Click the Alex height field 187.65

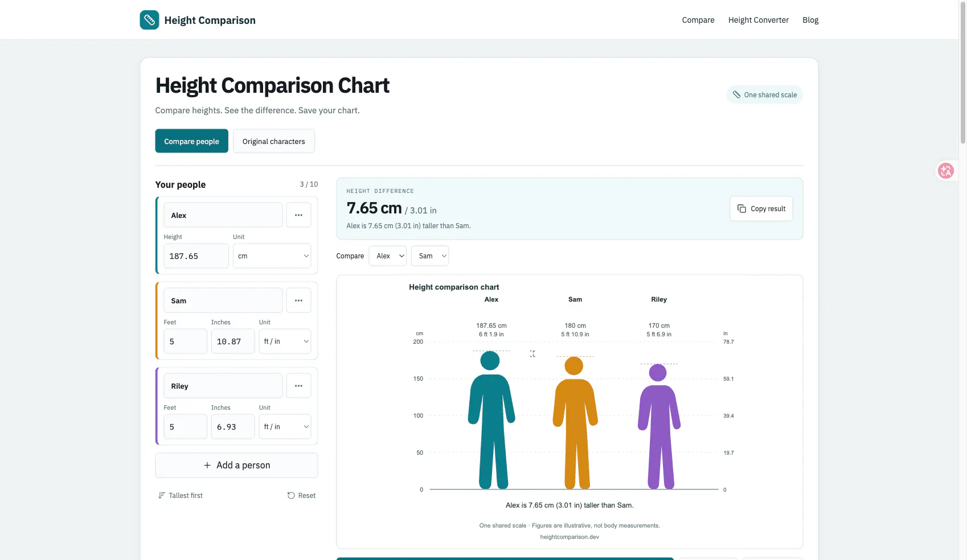tap(196, 256)
